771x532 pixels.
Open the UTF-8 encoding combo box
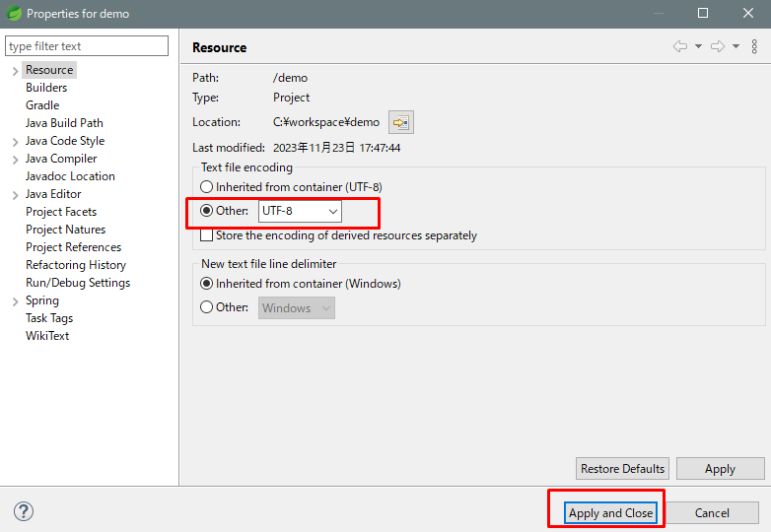tap(300, 211)
